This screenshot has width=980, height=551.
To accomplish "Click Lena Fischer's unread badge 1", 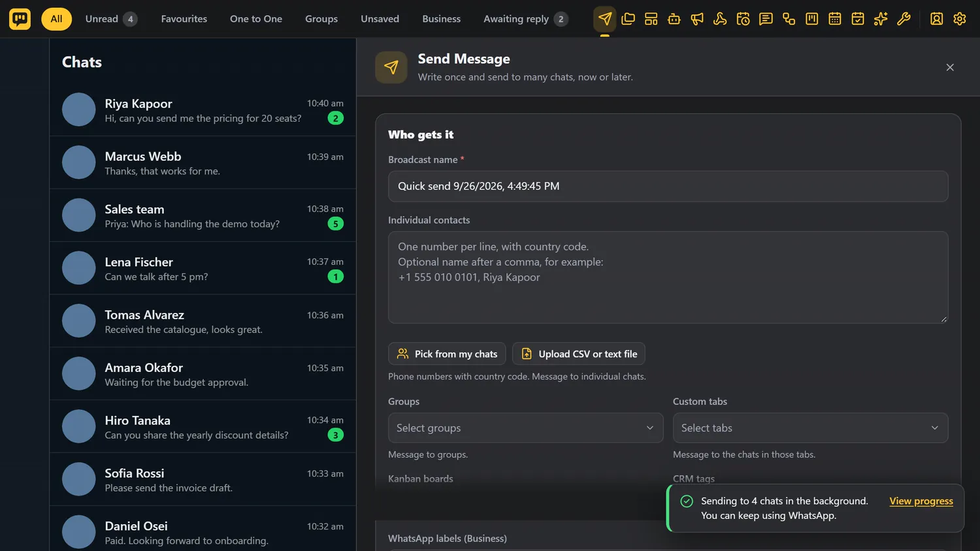I will click(336, 277).
